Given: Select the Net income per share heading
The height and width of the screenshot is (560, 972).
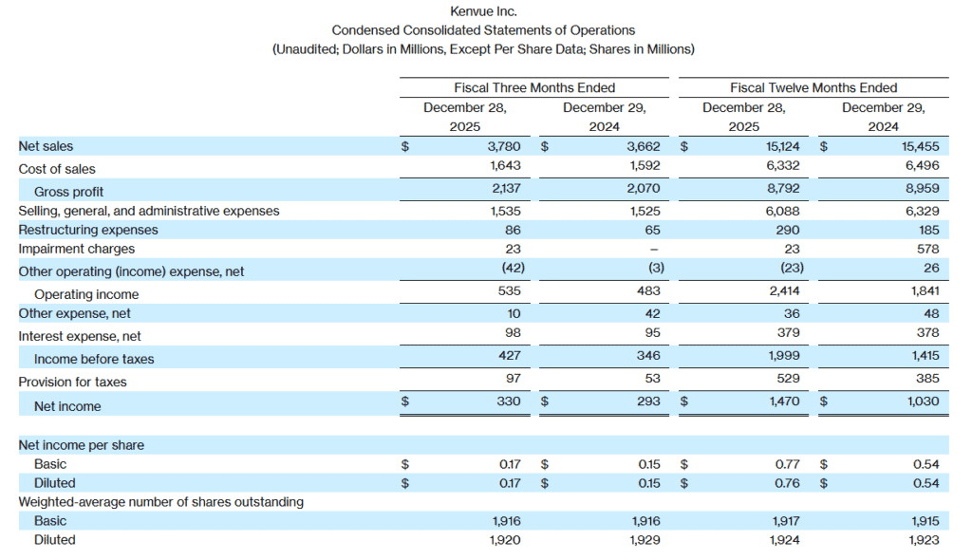Looking at the screenshot, I should pyautogui.click(x=82, y=445).
